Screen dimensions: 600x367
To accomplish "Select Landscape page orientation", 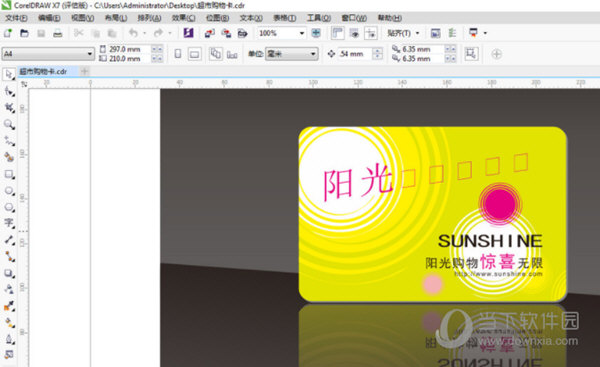I will tap(194, 54).
